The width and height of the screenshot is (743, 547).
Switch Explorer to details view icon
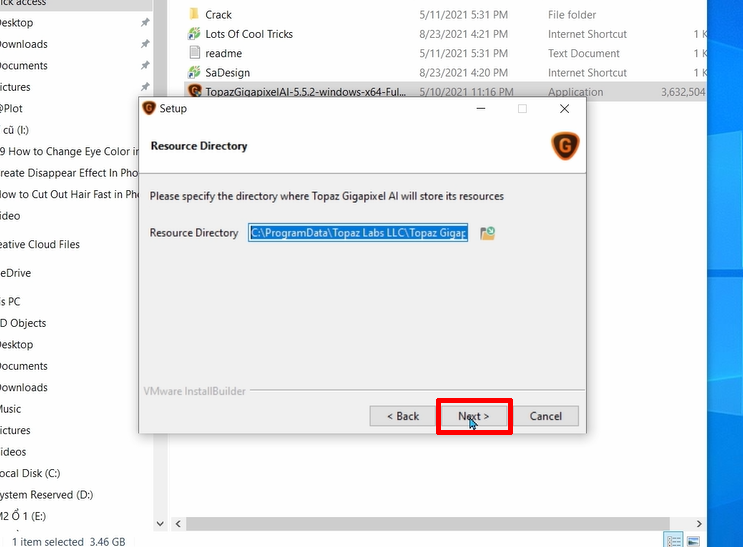pyautogui.click(x=673, y=540)
